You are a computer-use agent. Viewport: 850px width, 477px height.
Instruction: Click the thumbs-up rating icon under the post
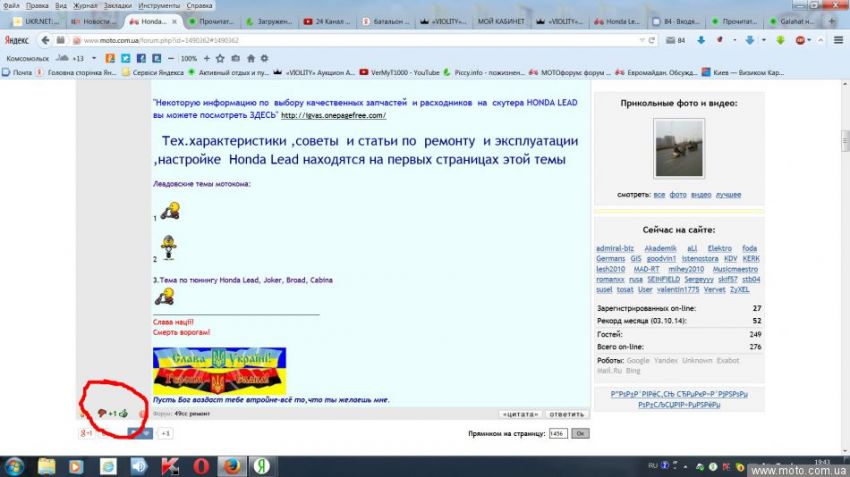point(124,414)
